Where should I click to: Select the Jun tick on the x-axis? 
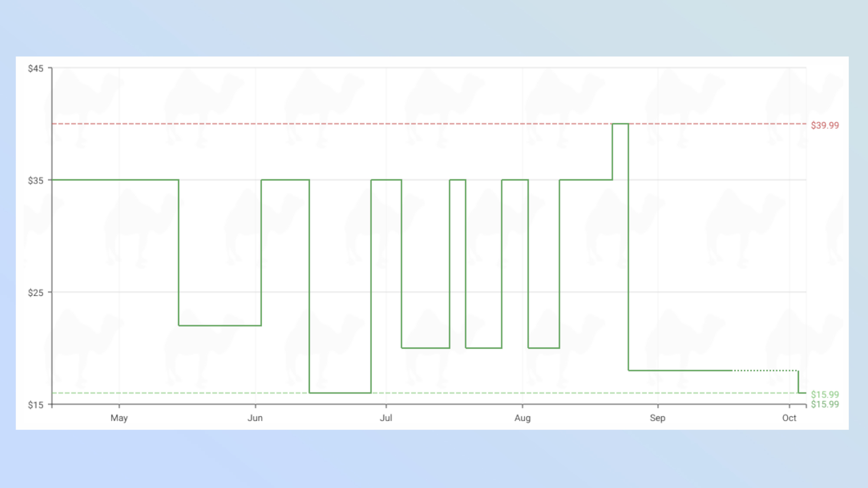255,418
